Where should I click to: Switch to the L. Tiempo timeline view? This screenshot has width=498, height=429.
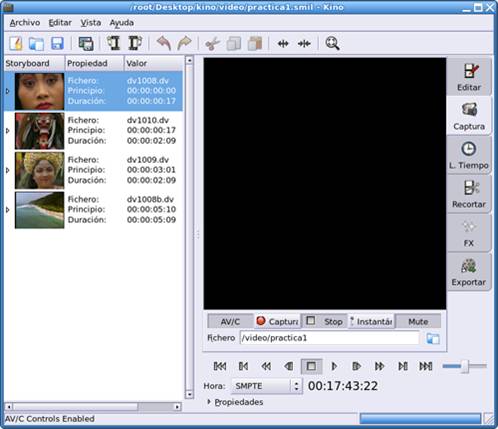click(468, 155)
